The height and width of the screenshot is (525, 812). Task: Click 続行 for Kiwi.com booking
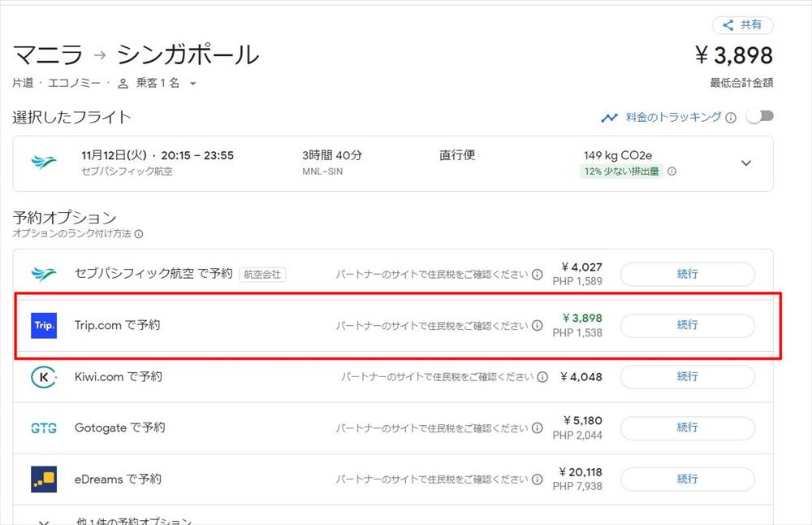tap(687, 377)
